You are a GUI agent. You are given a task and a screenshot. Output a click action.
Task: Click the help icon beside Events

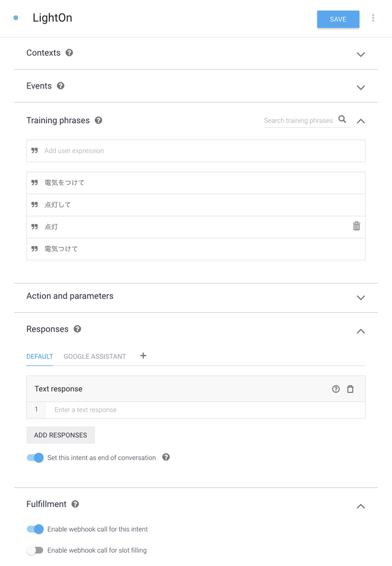pyautogui.click(x=61, y=86)
